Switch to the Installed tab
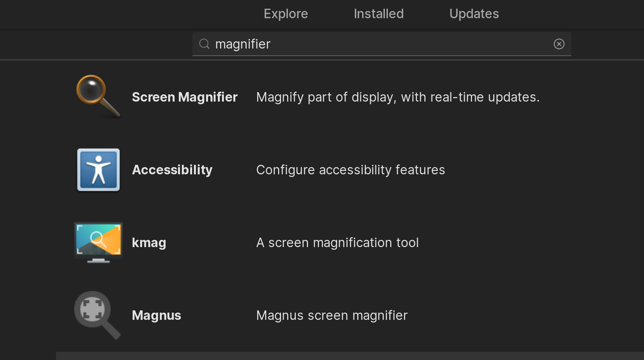 (379, 14)
